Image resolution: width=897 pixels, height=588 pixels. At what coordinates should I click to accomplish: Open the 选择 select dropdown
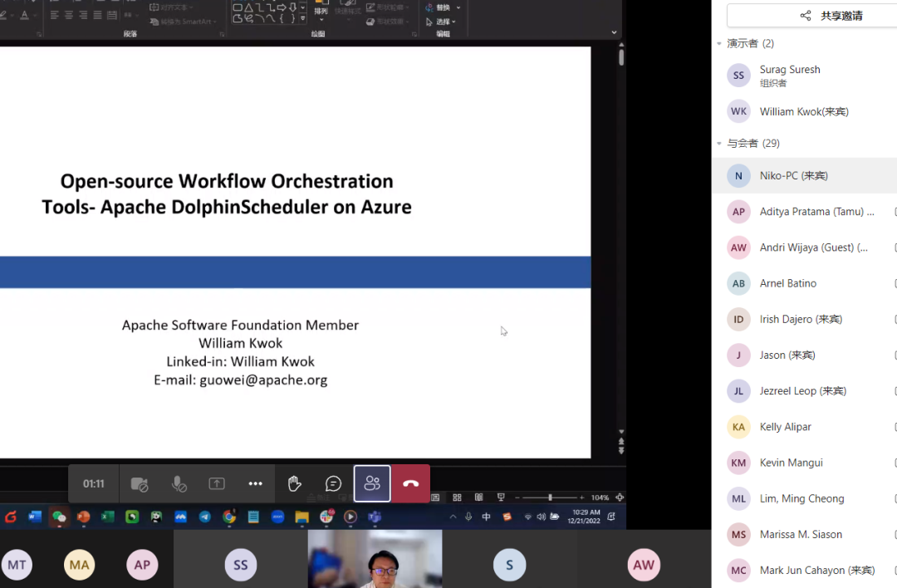point(441,22)
